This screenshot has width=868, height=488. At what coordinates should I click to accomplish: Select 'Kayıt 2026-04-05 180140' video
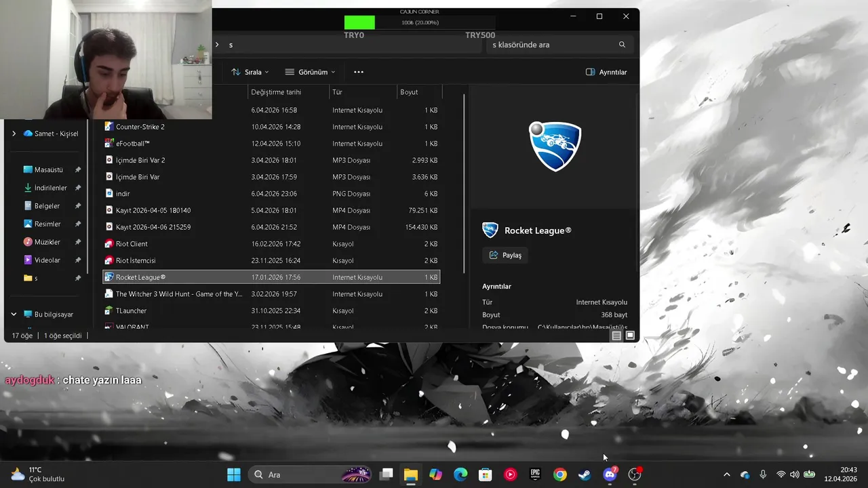271,210
